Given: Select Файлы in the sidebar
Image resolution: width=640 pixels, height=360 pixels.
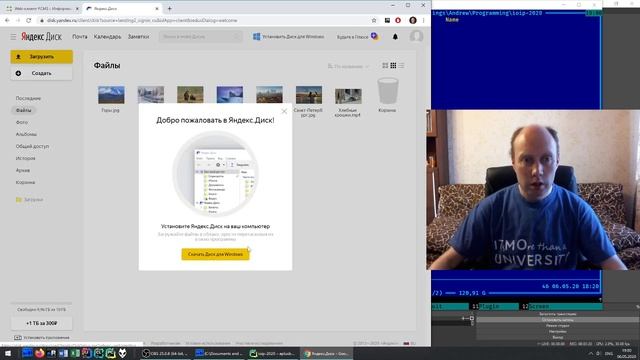Looking at the screenshot, I should coord(23,110).
